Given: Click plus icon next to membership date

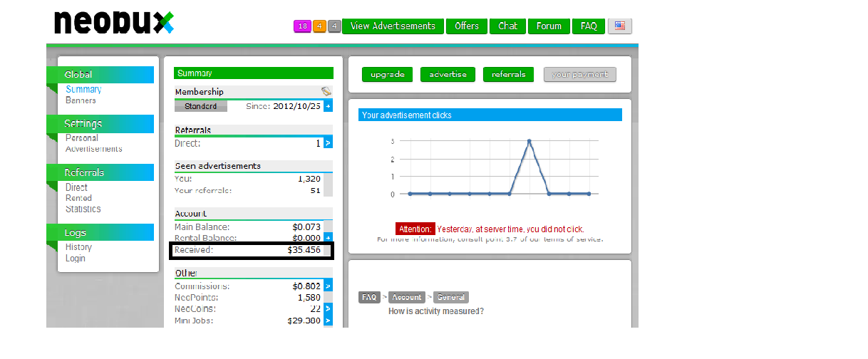Looking at the screenshot, I should 328,106.
